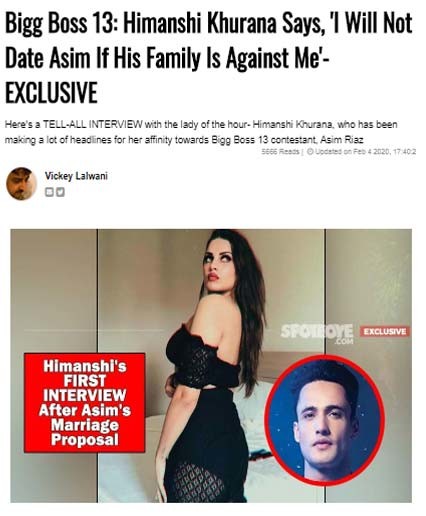This screenshot has width=426, height=516.
Task: Open the author's email icon
Action: 49,192
